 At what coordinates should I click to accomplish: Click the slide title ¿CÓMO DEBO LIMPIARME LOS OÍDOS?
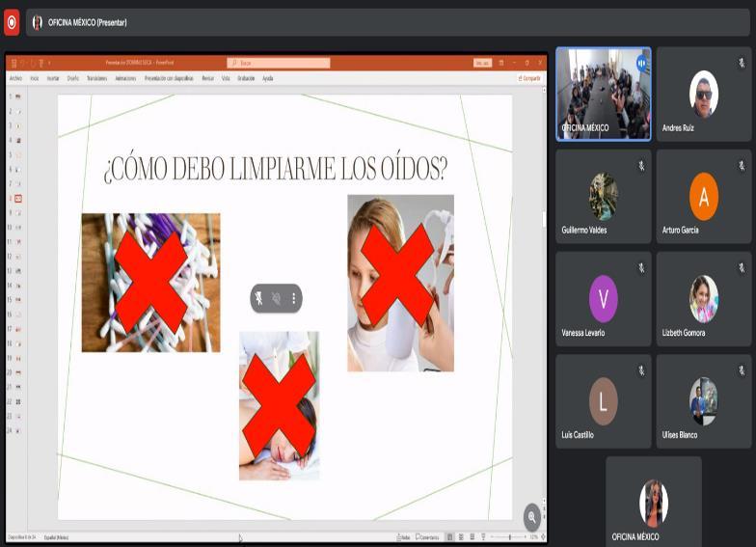[276, 169]
